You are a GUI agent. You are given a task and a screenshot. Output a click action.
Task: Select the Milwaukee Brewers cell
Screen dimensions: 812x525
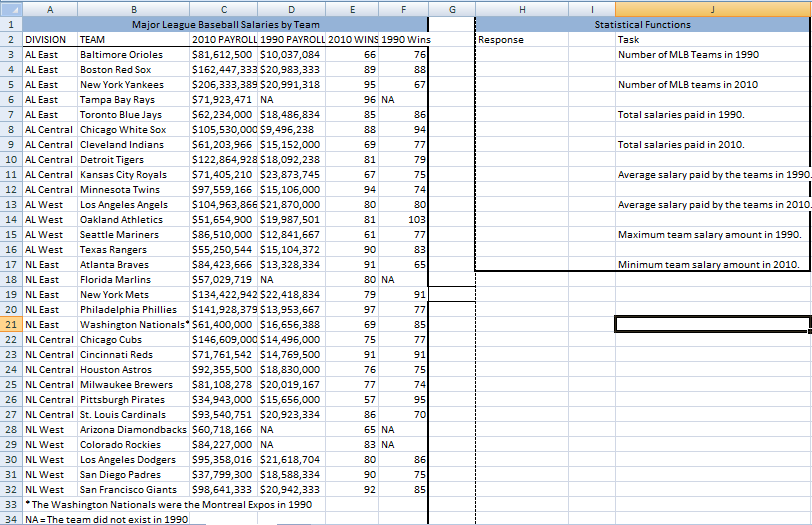(x=134, y=385)
